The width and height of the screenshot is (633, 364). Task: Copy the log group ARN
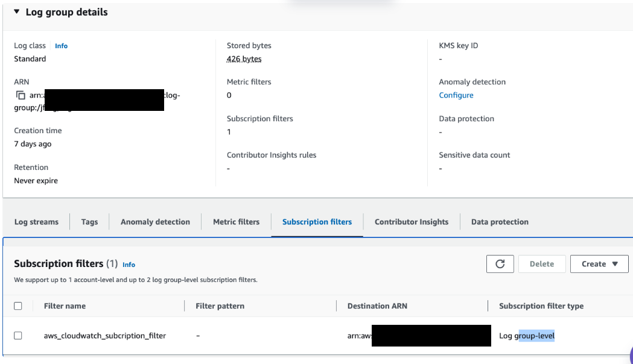point(19,95)
